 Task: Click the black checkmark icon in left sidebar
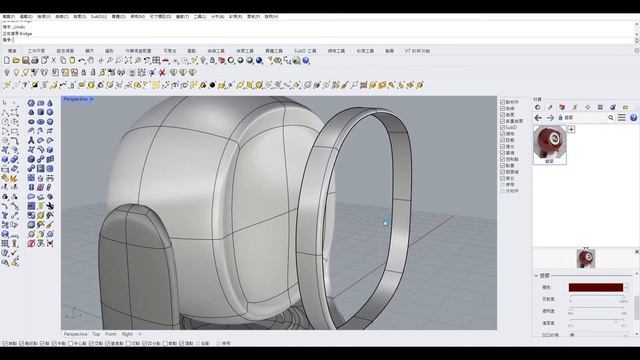pos(14,253)
